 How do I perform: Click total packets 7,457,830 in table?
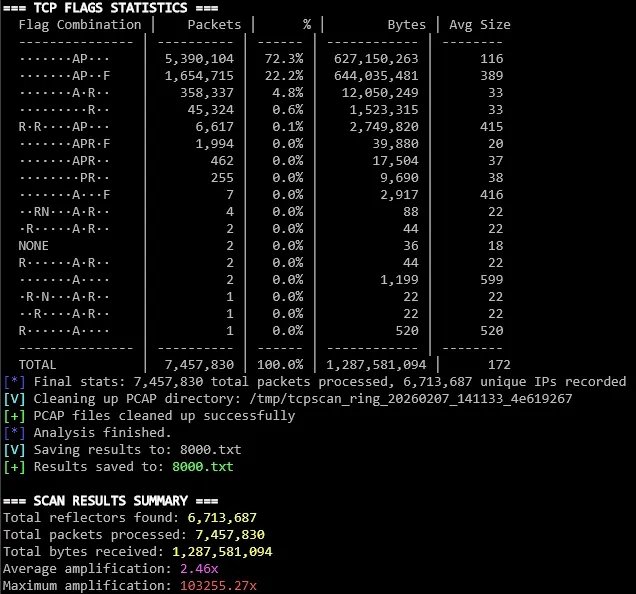pos(199,365)
